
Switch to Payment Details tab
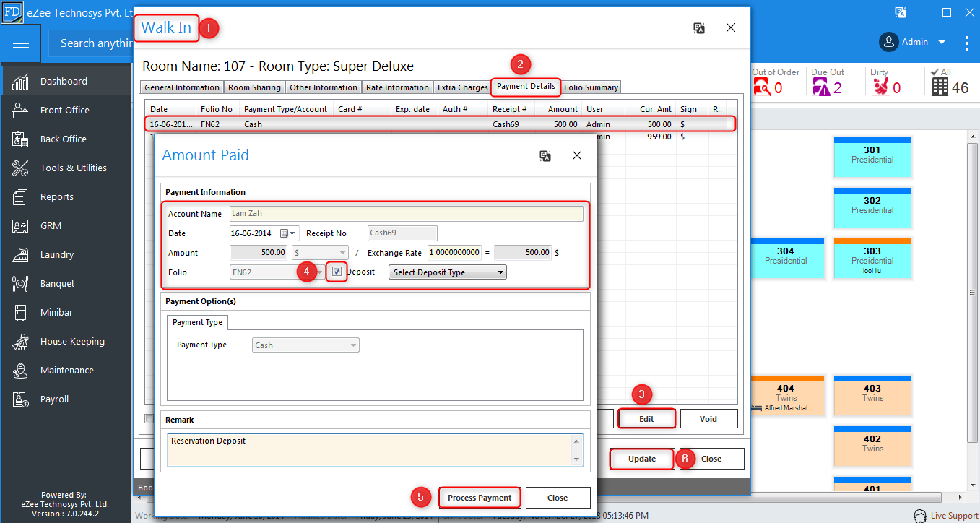point(526,86)
